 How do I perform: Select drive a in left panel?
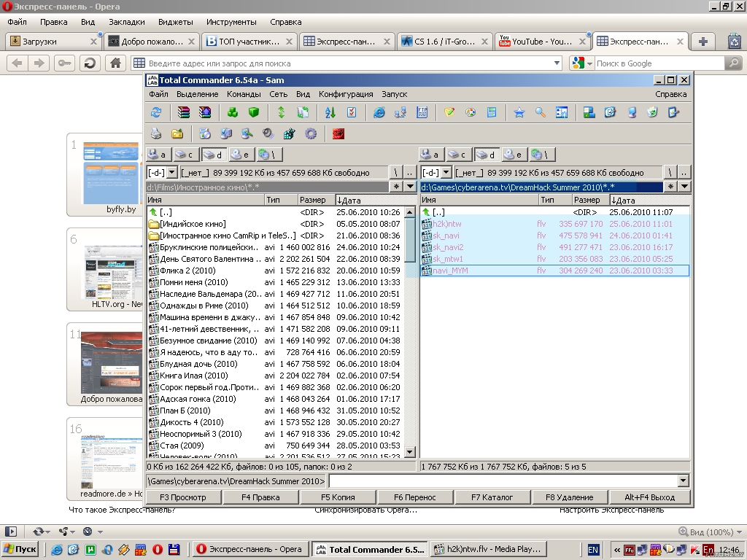(158, 155)
